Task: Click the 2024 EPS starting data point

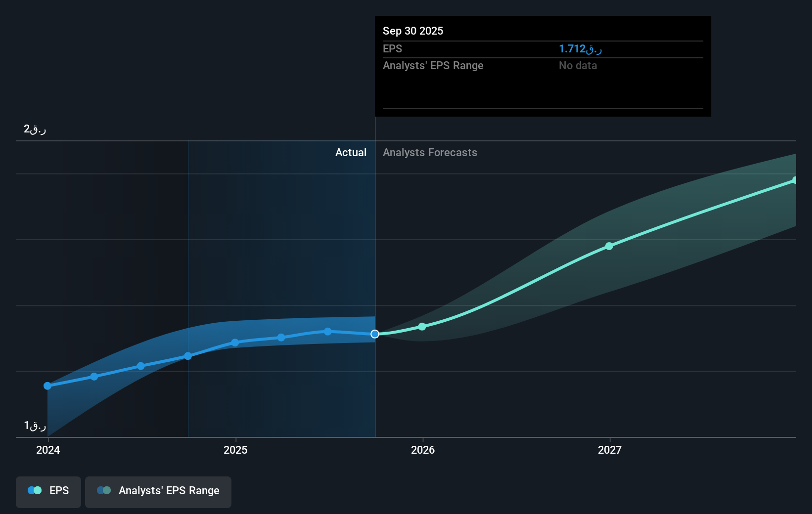Action: pos(47,385)
